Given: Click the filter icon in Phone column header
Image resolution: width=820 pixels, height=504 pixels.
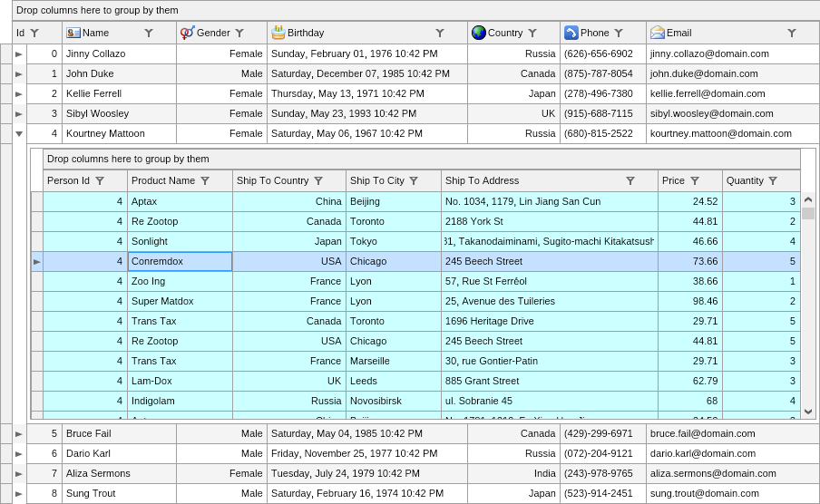Looking at the screenshot, I should pyautogui.click(x=619, y=33).
